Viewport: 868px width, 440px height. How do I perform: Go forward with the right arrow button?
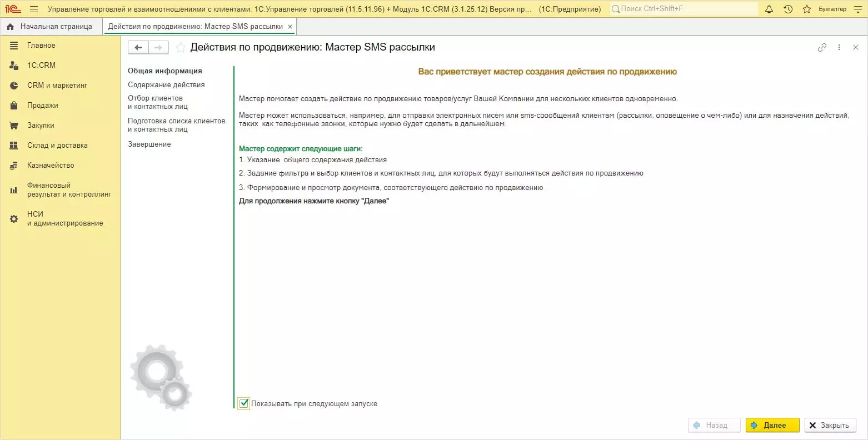coord(158,48)
